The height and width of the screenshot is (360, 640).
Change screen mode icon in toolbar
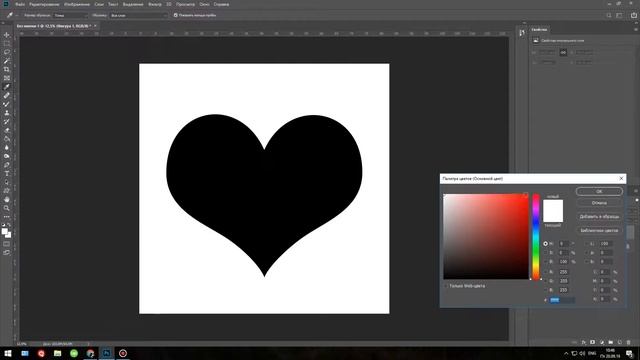tap(7, 253)
